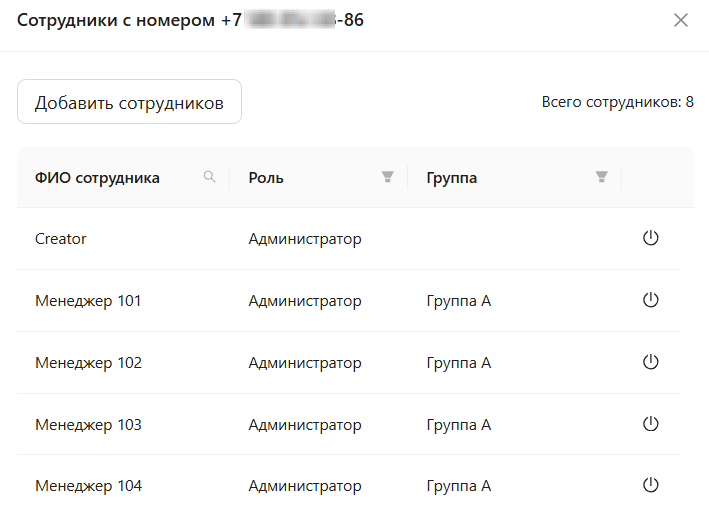Screen dimensions: 709x513
Task: Click on Менеджер 104 name
Action: tap(88, 487)
